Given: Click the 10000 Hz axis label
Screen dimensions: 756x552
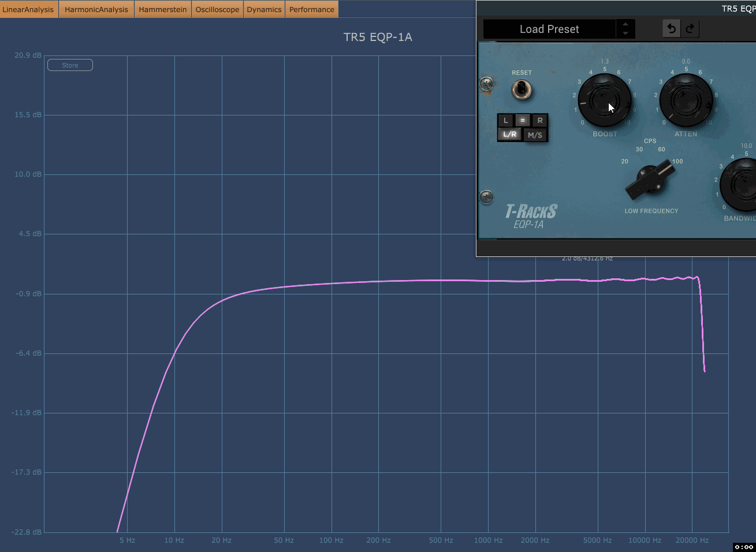Looking at the screenshot, I should 645,540.
